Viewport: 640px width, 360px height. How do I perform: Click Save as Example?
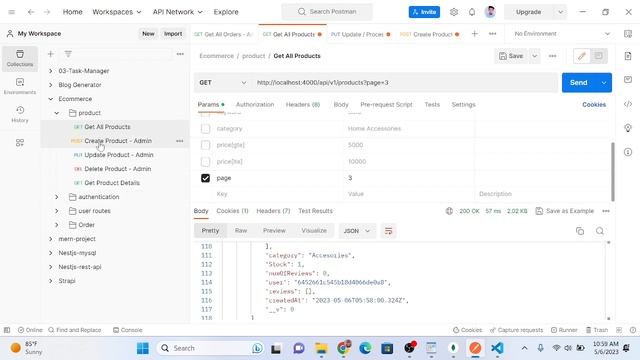pyautogui.click(x=564, y=211)
